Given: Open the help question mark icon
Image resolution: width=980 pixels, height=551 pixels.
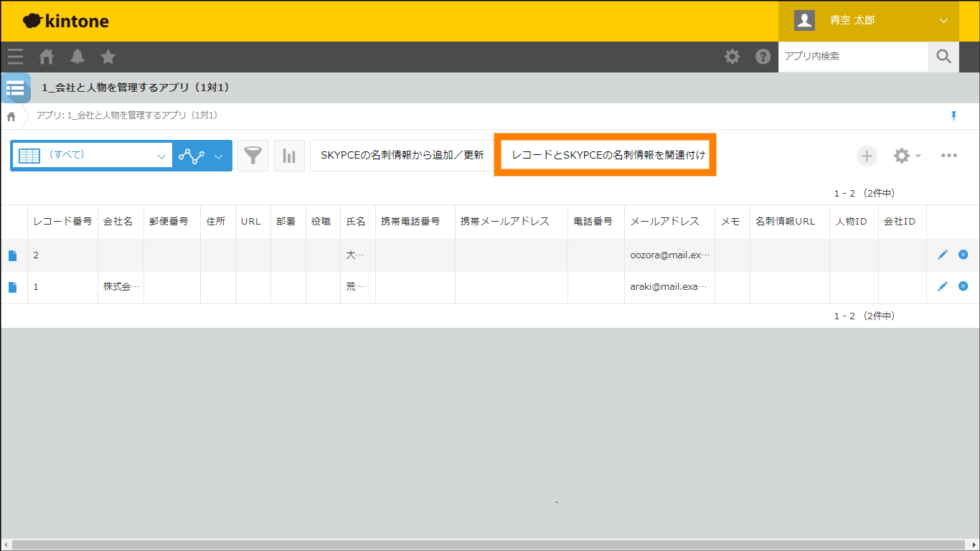Looking at the screenshot, I should click(x=763, y=57).
